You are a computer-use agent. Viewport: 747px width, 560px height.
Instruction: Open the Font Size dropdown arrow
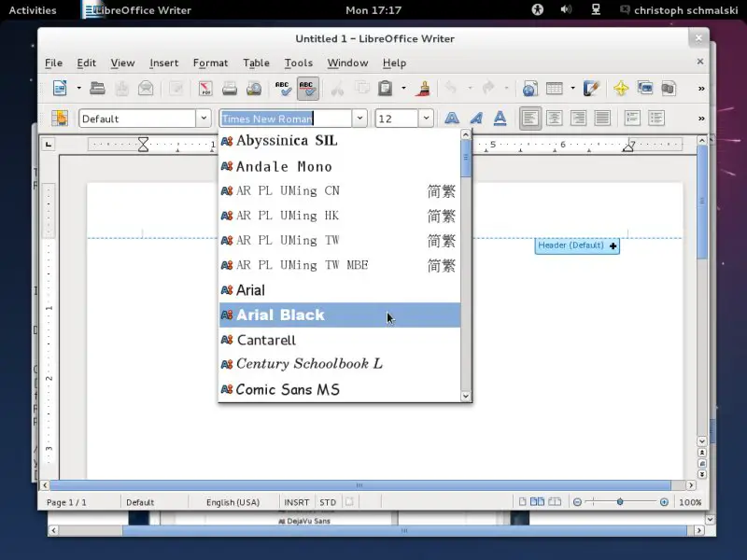tap(427, 119)
